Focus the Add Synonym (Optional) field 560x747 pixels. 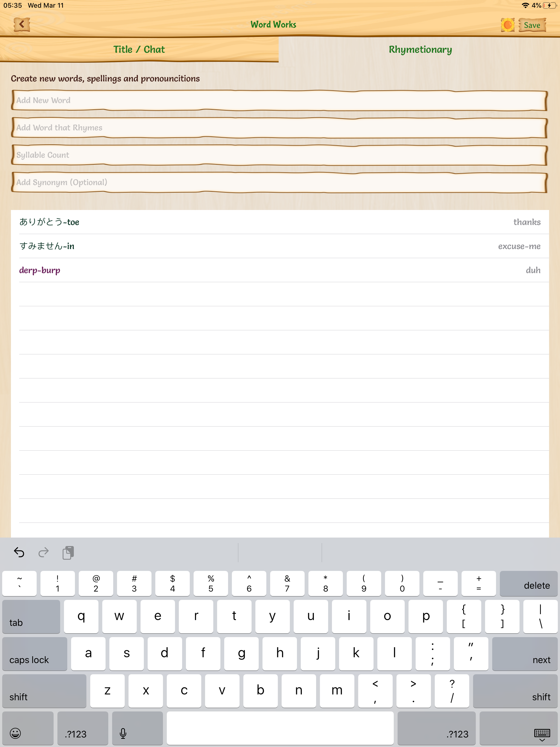tap(279, 182)
